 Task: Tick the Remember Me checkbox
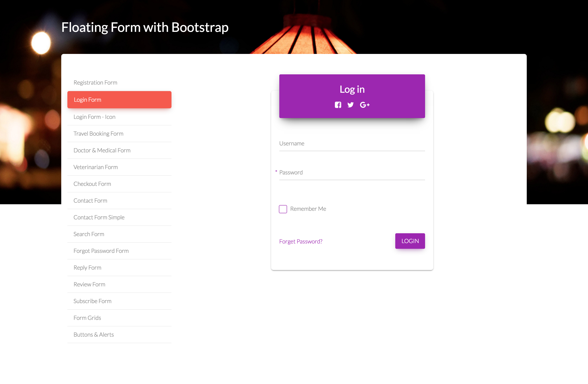coord(283,209)
